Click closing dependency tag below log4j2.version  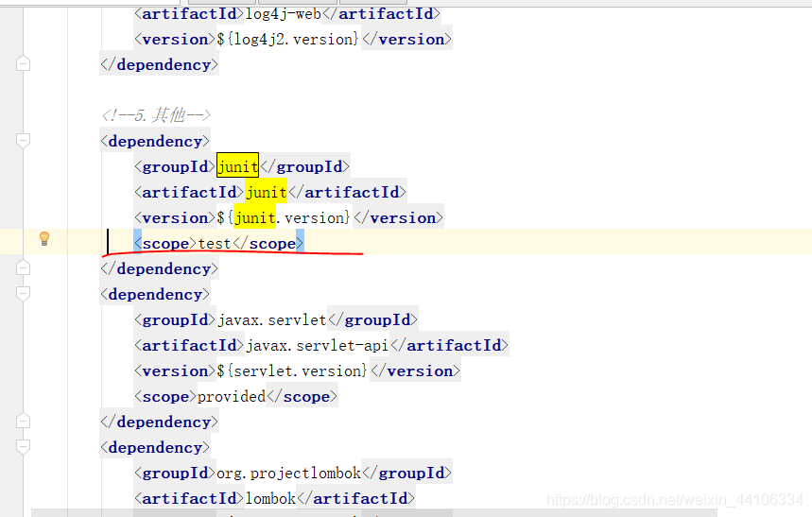click(159, 65)
